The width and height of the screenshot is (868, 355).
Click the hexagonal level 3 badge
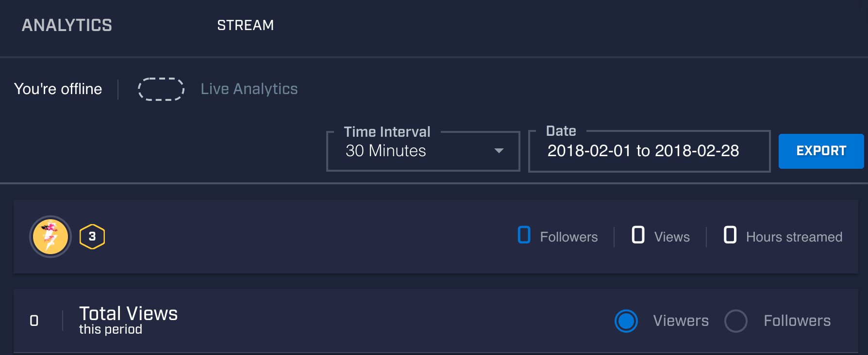(92, 237)
